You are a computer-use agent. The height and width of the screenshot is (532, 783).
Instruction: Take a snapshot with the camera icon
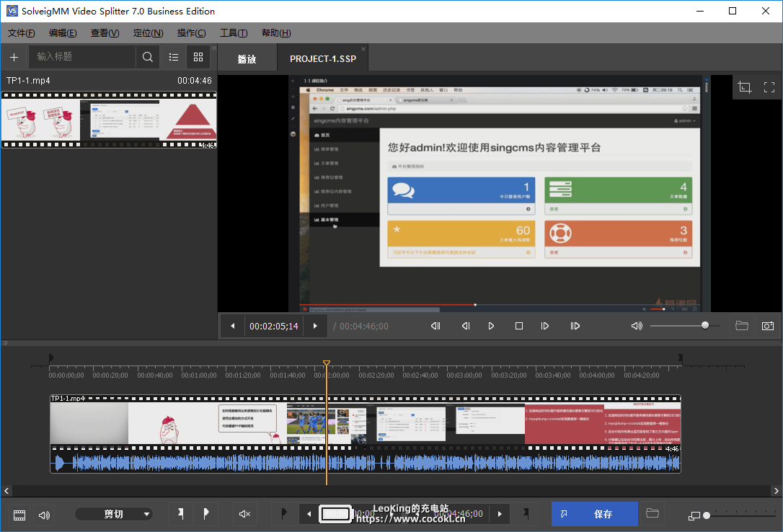pyautogui.click(x=768, y=326)
